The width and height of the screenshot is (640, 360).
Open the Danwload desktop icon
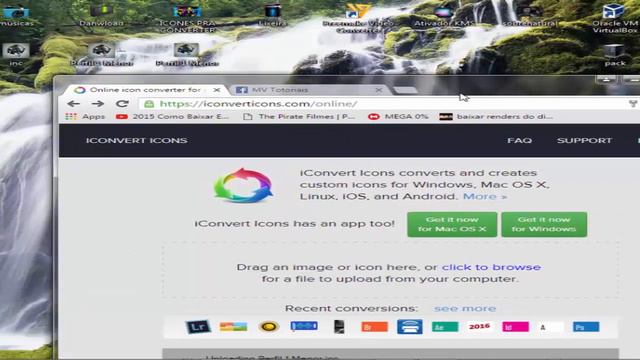click(x=101, y=15)
